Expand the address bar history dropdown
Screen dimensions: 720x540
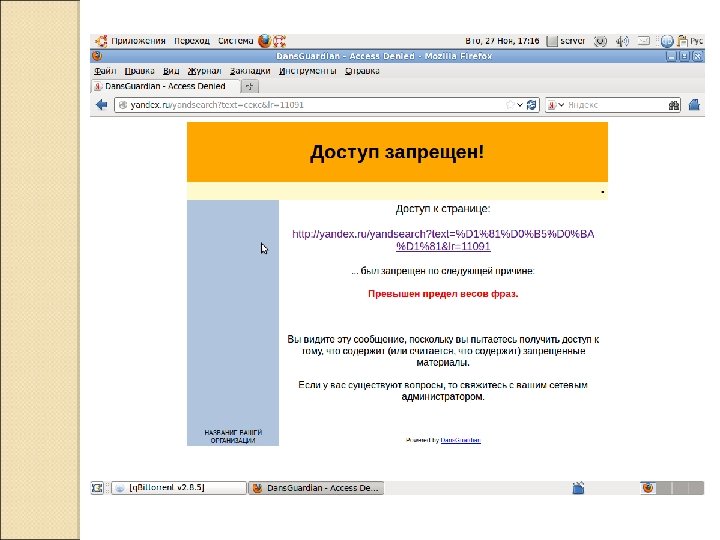click(x=520, y=105)
